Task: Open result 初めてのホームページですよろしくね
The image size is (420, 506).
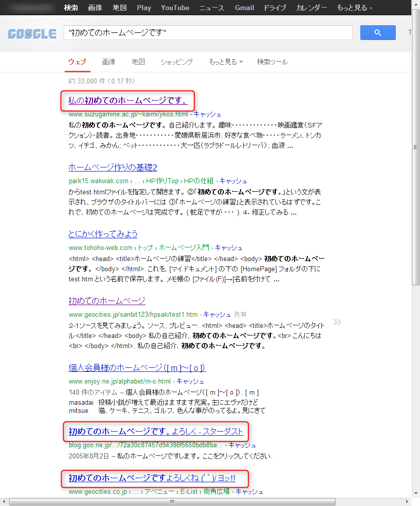Action: coord(152,478)
